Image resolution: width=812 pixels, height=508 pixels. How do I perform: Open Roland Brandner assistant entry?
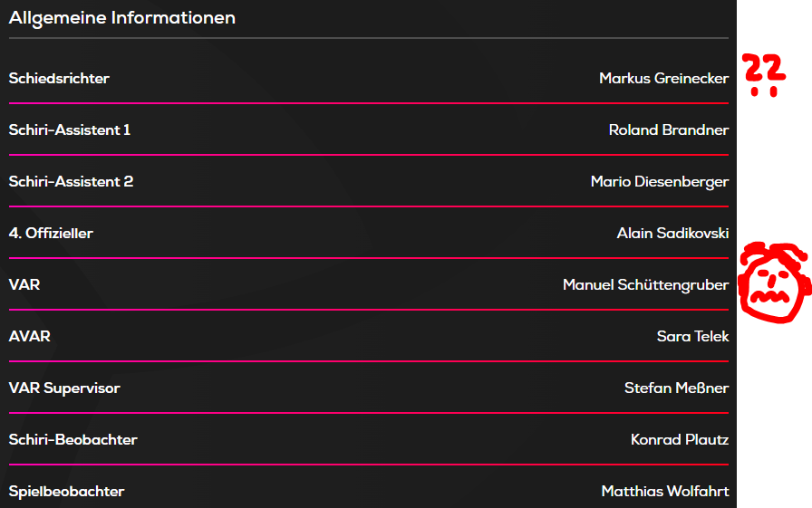pyautogui.click(x=668, y=130)
